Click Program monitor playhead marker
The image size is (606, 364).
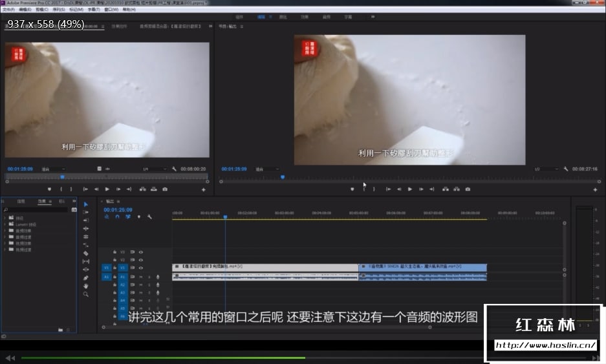pyautogui.click(x=283, y=177)
